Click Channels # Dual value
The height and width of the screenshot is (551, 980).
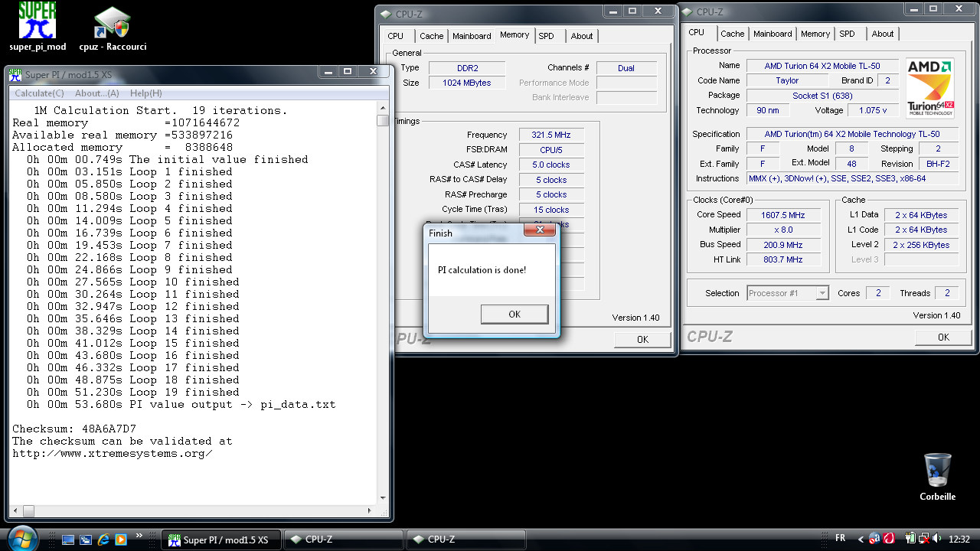626,68
